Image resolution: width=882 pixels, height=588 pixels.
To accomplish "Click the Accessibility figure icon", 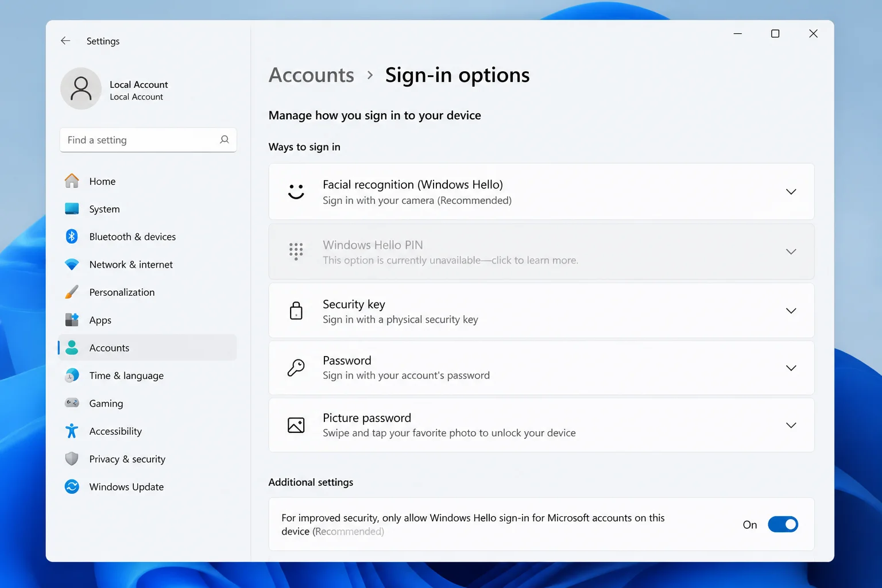I will [72, 431].
